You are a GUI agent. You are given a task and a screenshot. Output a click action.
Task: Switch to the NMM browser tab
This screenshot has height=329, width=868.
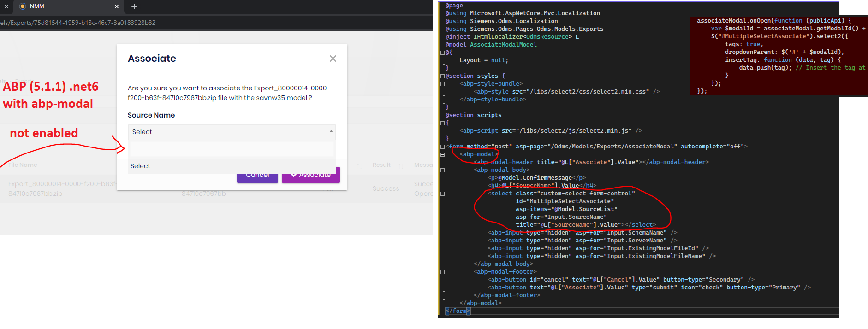pyautogui.click(x=65, y=6)
